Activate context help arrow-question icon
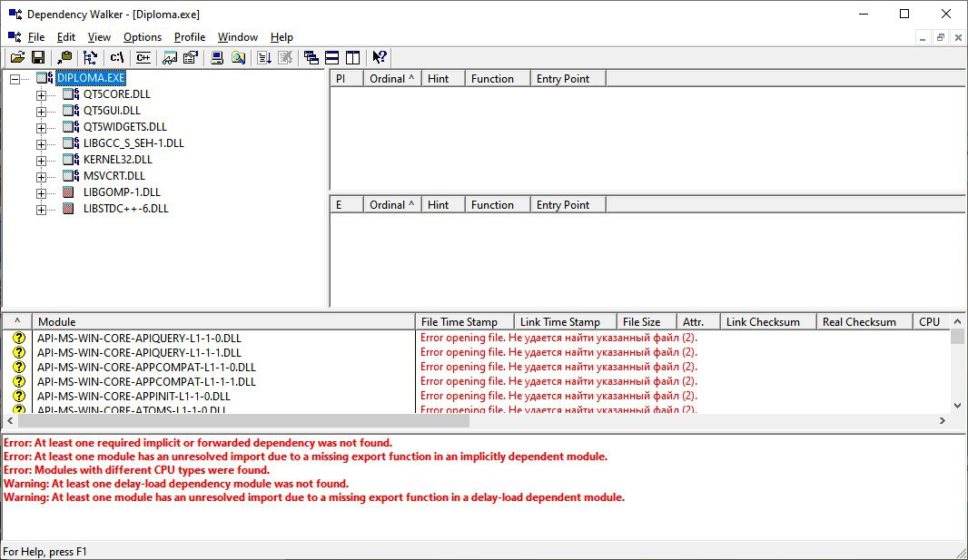The height and width of the screenshot is (560, 968). coord(379,57)
